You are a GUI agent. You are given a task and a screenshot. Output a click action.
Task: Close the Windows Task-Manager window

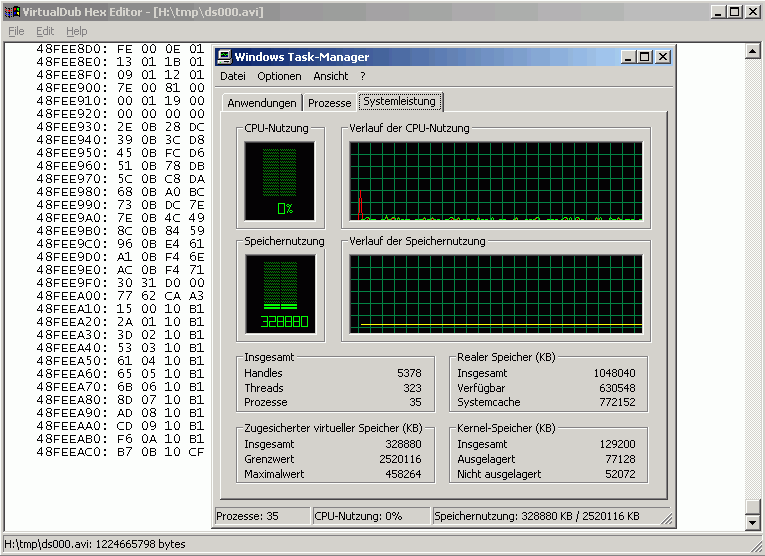click(663, 57)
